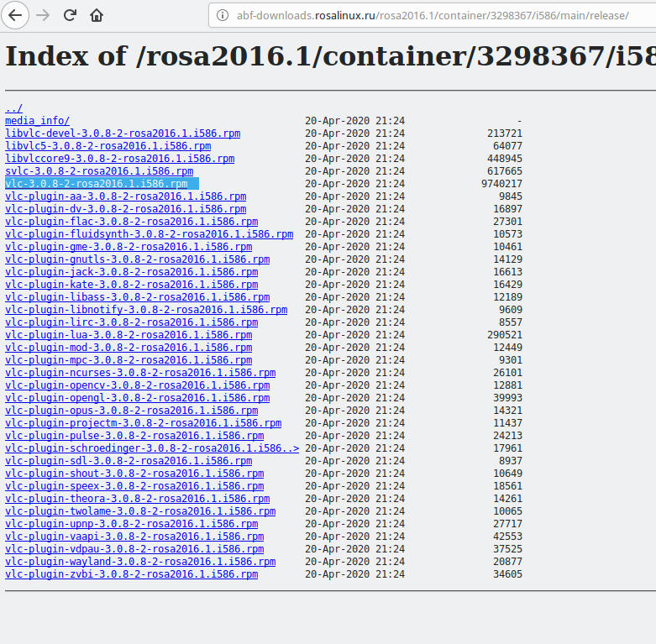Download vlc-plugin-dv rpm package
Viewport: 656px width, 644px height.
[125, 209]
